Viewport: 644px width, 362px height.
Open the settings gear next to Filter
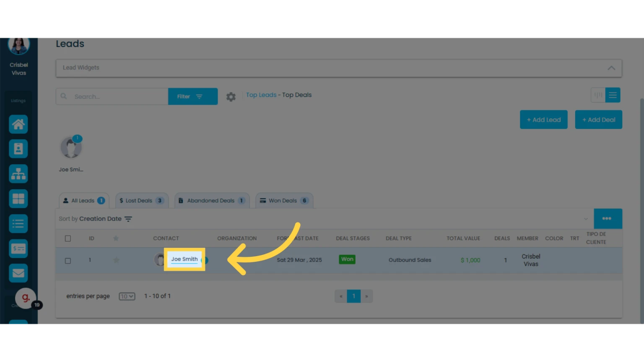pos(231,97)
